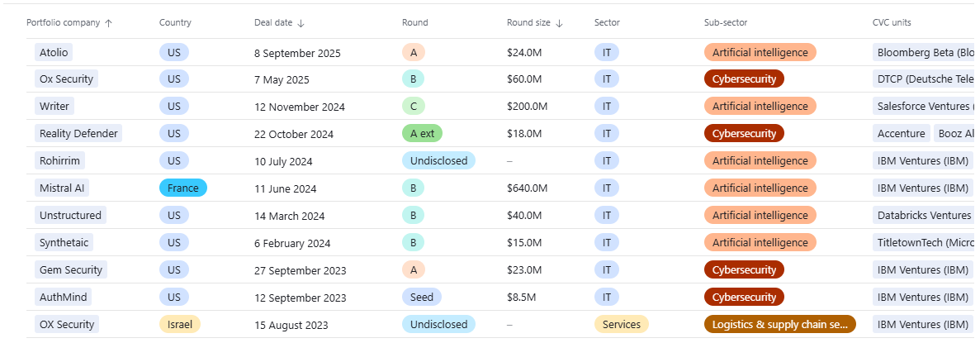Screen dimensions: 980x343
Task: Click the France country tag
Action: tap(182, 188)
